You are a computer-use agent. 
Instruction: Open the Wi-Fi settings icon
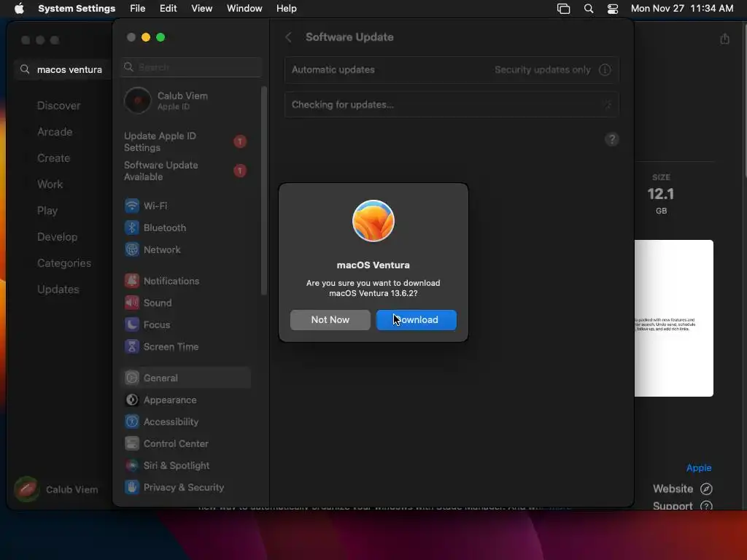(x=132, y=206)
